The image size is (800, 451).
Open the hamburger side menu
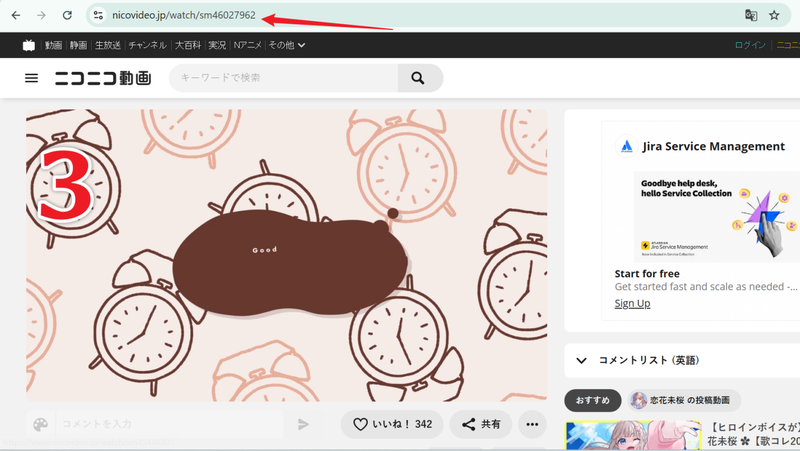click(x=32, y=78)
